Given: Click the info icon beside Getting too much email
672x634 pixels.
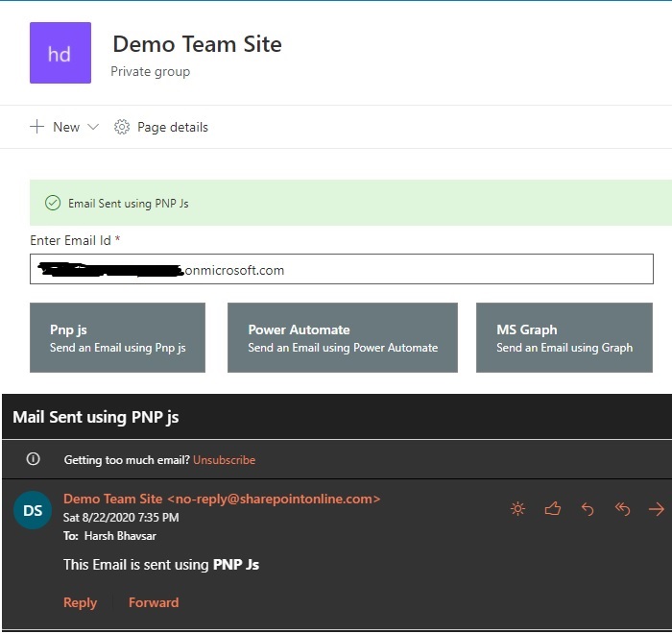Looking at the screenshot, I should [x=33, y=459].
